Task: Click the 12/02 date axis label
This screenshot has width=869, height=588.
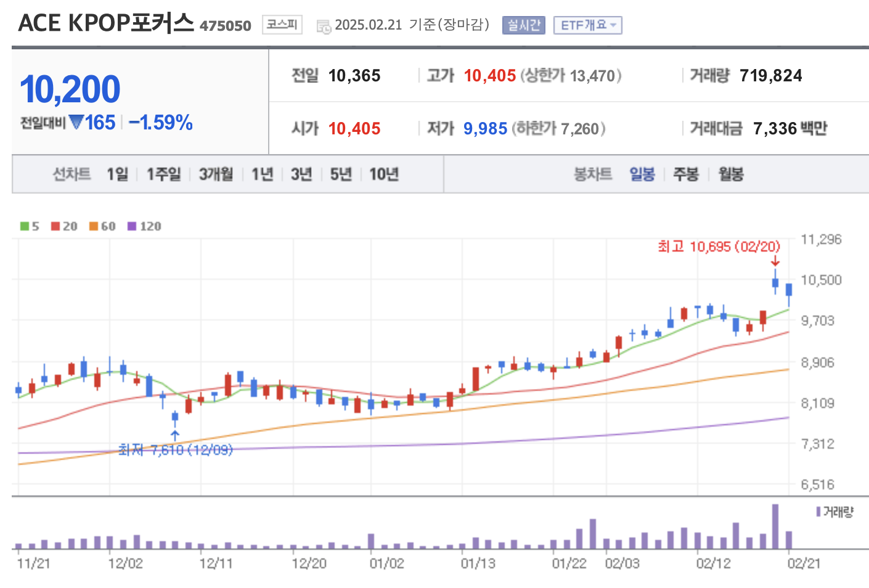Action: point(125,563)
